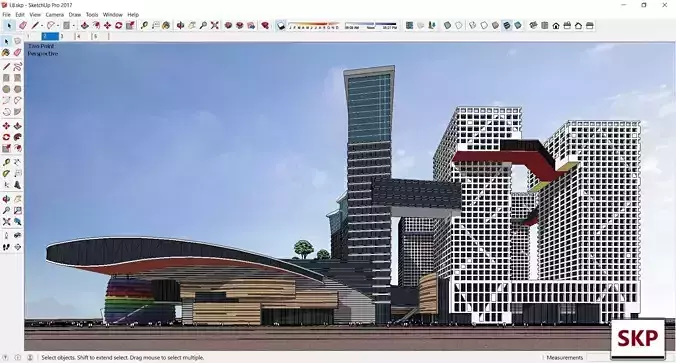676x363 pixels.
Task: Open the Edit menu
Action: point(20,15)
